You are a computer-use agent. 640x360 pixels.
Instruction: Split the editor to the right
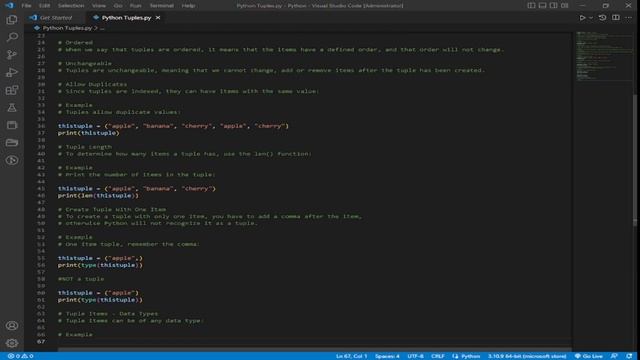pyautogui.click(x=616, y=18)
